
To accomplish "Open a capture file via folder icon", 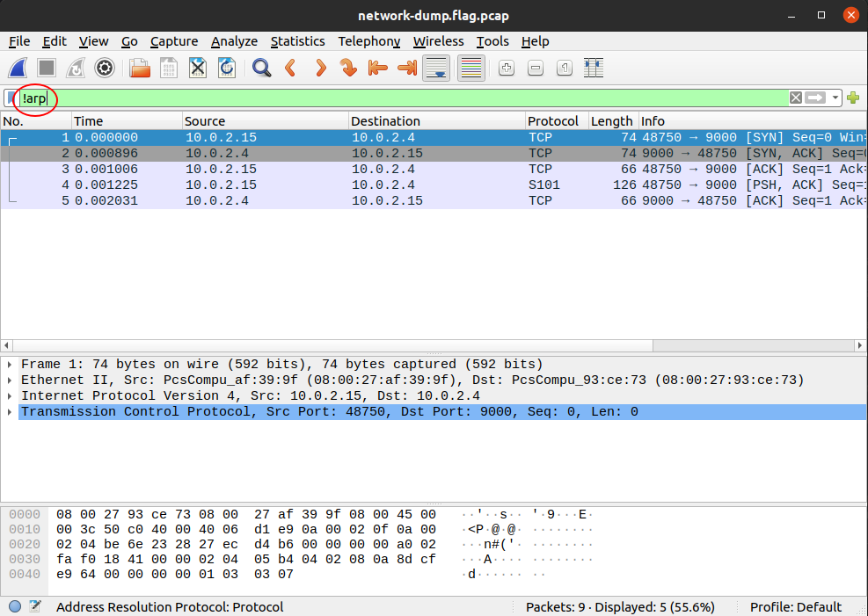I will 139,68.
